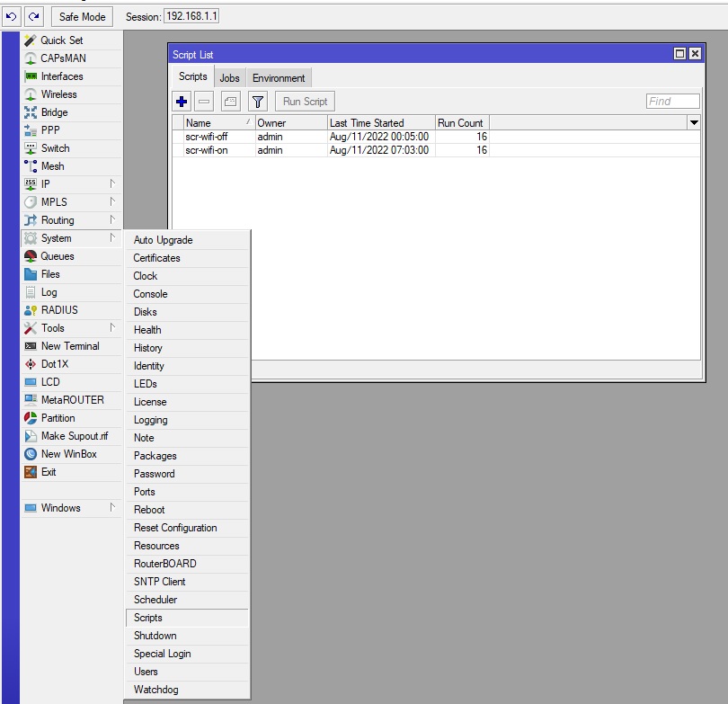Image resolution: width=728 pixels, height=704 pixels.
Task: Maximize the Script List window
Action: (x=679, y=54)
